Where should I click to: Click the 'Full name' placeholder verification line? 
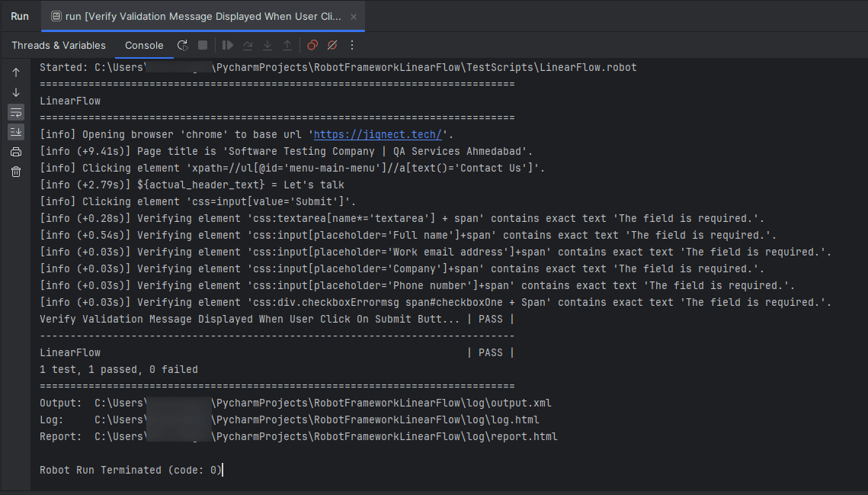click(x=408, y=235)
